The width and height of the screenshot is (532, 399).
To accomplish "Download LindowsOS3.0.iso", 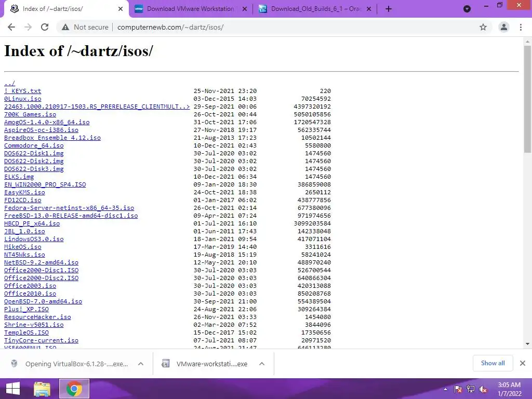I will (34, 239).
